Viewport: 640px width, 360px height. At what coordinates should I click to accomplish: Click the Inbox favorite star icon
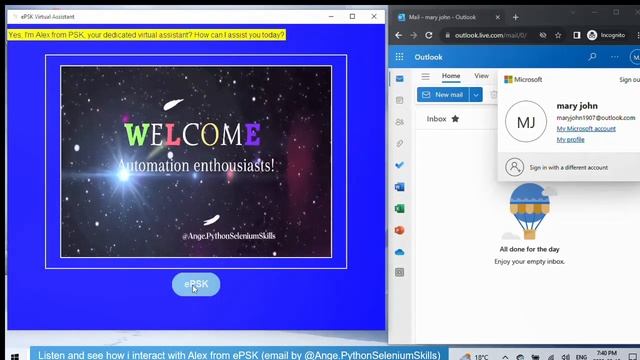click(455, 119)
